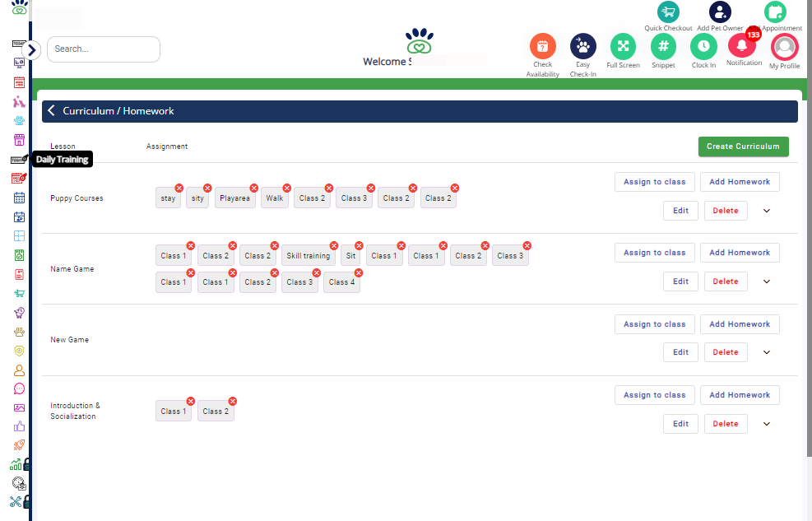Open Quick Checkout cart icon

(x=668, y=12)
